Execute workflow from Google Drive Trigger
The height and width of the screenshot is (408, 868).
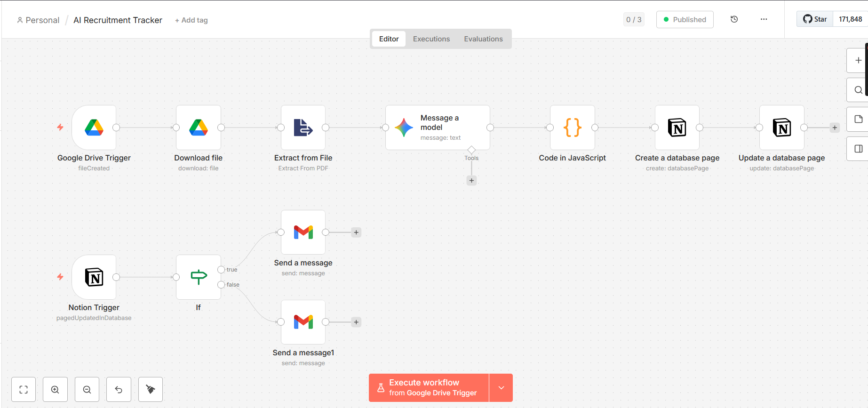click(429, 388)
